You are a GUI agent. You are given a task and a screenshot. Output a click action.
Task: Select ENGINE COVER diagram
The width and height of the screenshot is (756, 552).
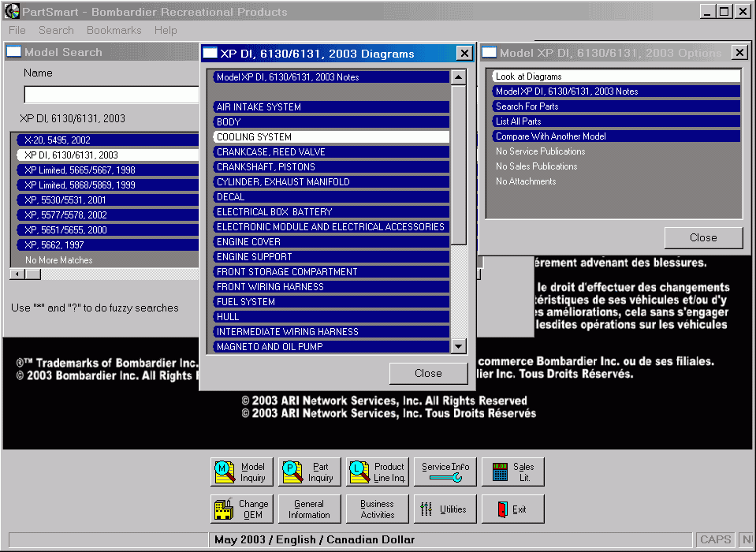(331, 241)
